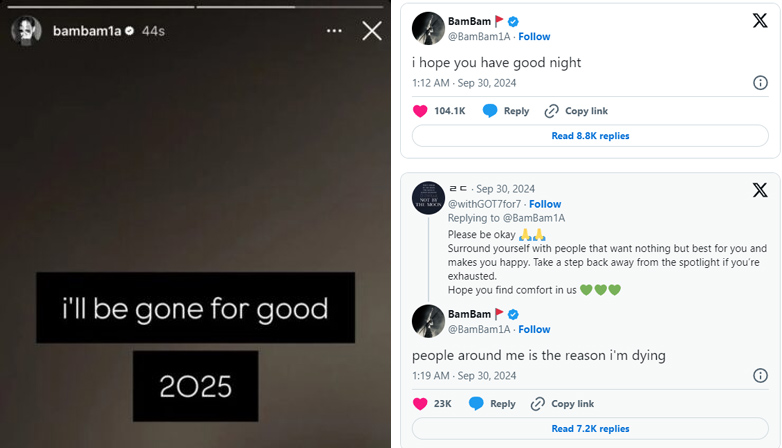Viewport: 782px width, 448px height.
Task: Copy link of the first tweet
Action: tap(576, 111)
